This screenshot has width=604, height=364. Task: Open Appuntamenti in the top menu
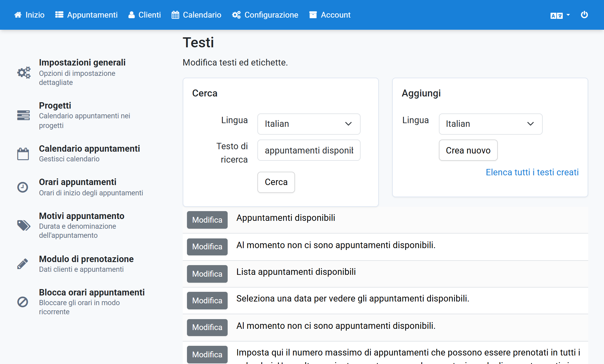87,15
